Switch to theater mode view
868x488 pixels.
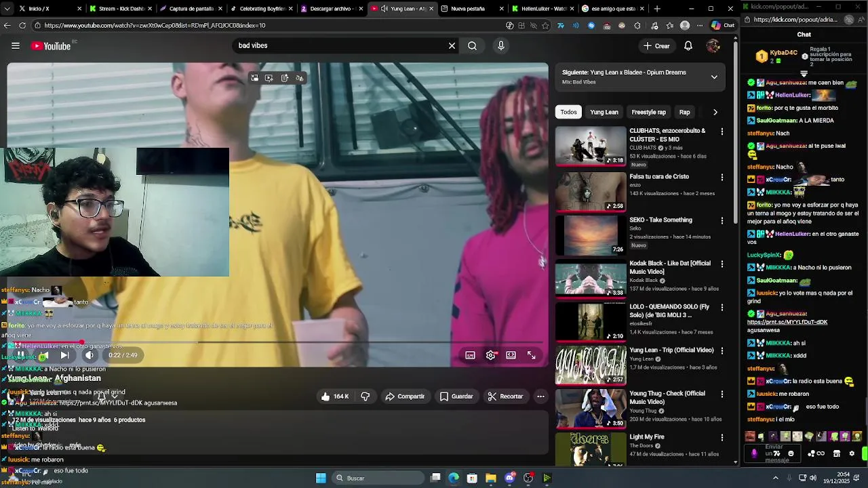pyautogui.click(x=511, y=355)
